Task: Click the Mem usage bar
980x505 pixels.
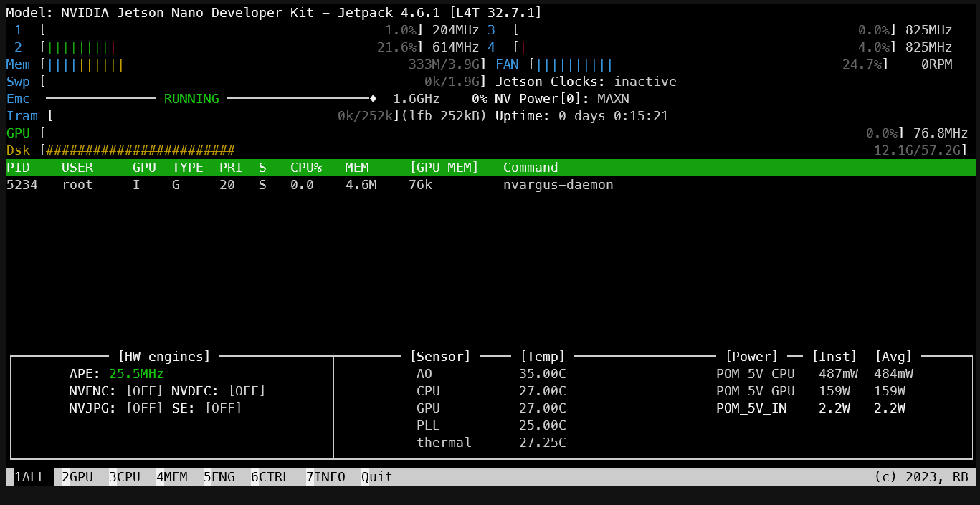Action: coord(262,64)
